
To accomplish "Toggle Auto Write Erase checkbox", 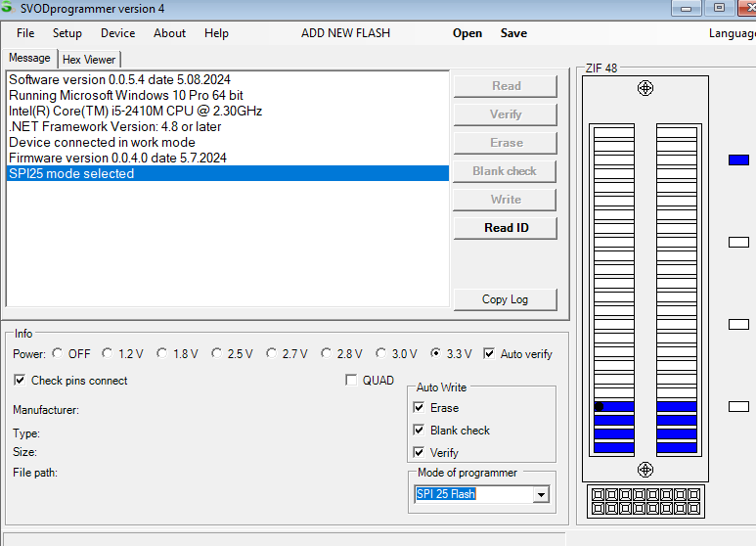I will tap(419, 408).
